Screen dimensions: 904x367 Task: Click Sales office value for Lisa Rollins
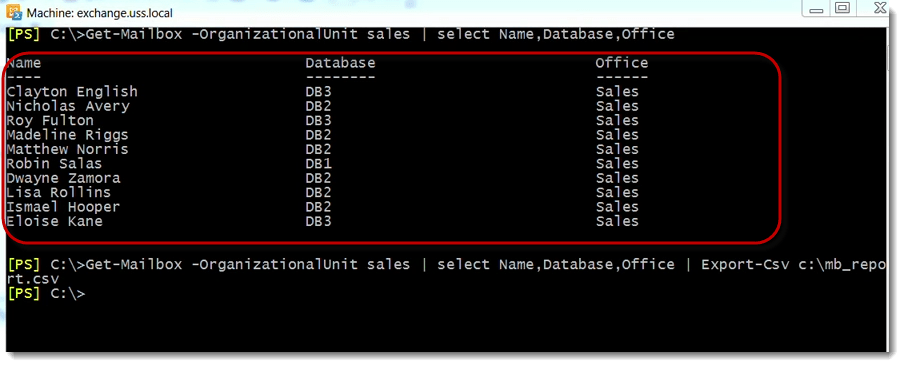[617, 192]
